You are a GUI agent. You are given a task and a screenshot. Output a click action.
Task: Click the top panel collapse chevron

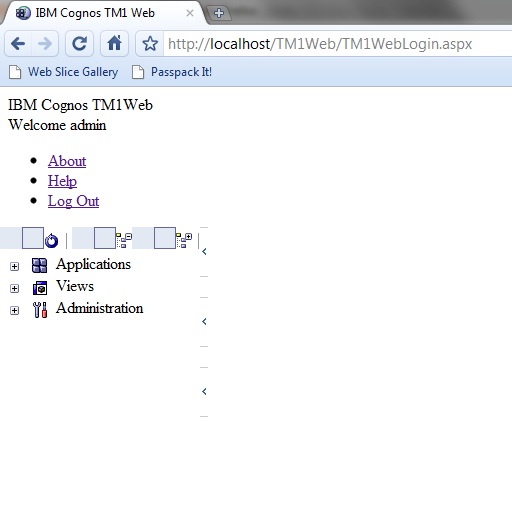click(204, 252)
